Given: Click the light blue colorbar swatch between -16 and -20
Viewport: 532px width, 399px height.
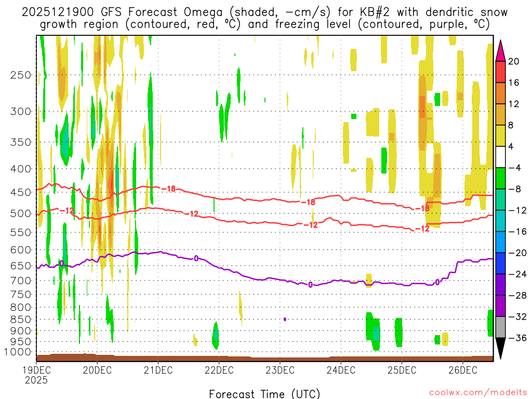Looking at the screenshot, I should (500, 242).
